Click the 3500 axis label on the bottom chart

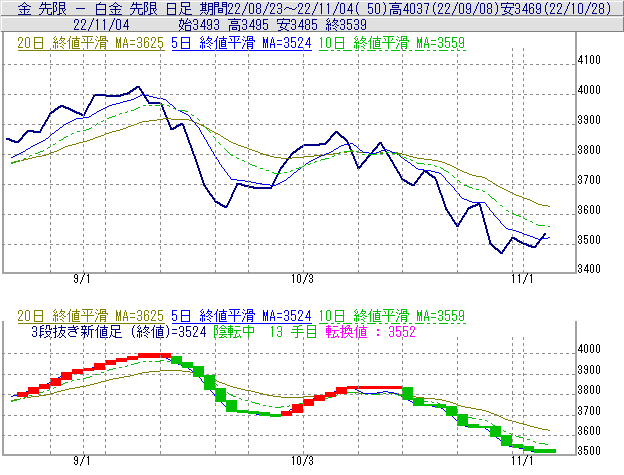(589, 451)
